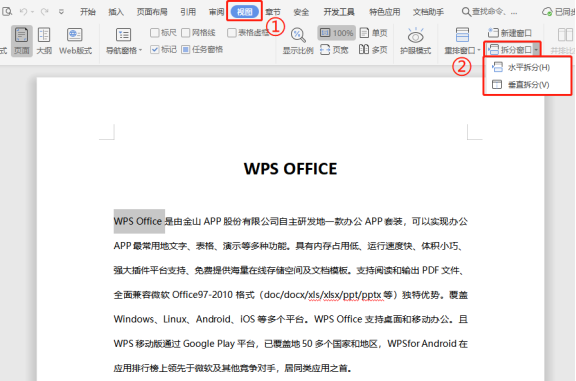Choose 多页 multiple pages view
The width and height of the screenshot is (576, 381).
(x=373, y=50)
